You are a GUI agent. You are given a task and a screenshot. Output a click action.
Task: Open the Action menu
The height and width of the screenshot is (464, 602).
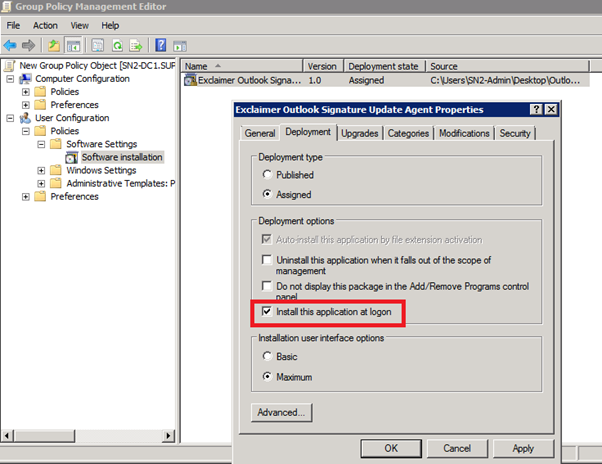[45, 25]
